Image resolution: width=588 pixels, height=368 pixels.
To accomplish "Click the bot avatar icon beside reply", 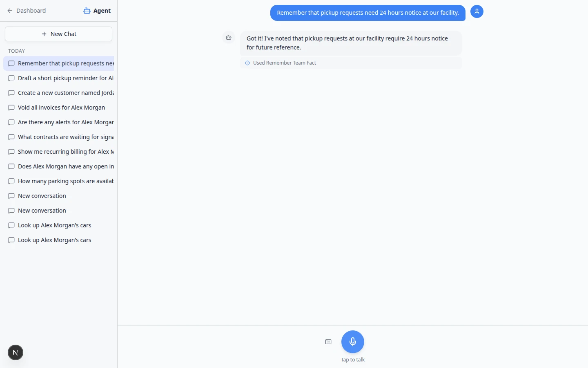I will [229, 38].
